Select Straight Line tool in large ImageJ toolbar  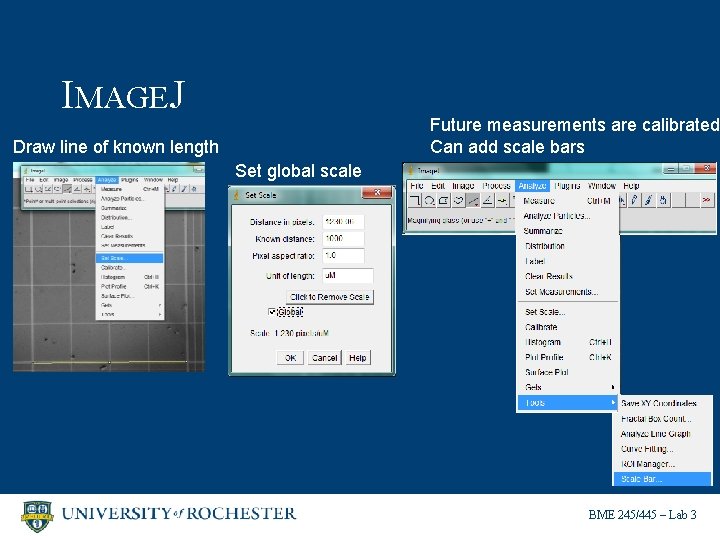(473, 200)
